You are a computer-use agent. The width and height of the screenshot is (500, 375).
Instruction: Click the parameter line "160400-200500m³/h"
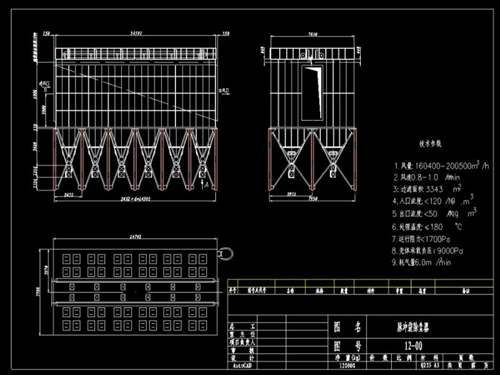coord(442,165)
